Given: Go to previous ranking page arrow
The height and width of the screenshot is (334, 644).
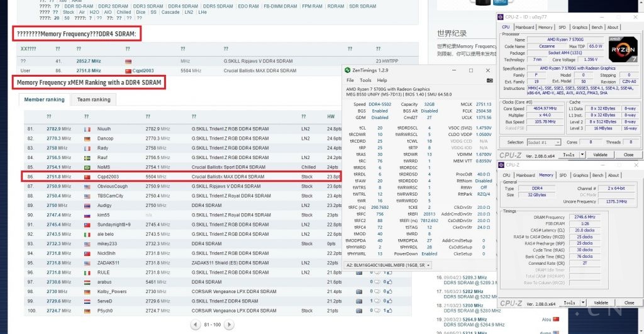Looking at the screenshot, I should click(x=196, y=325).
